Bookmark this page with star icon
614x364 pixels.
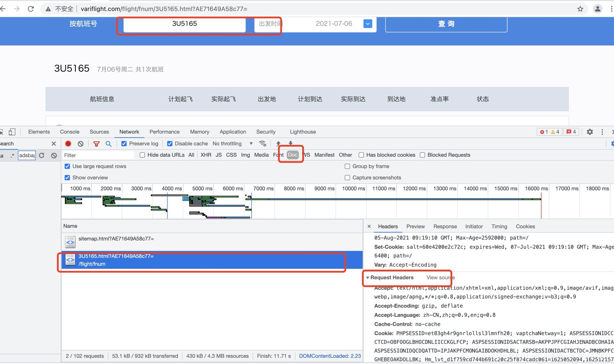coord(580,9)
